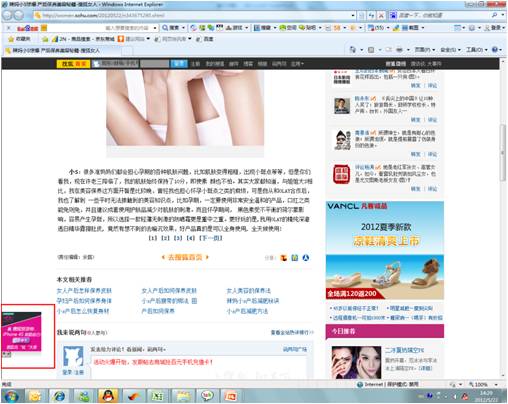Click the blank new tab button
Image resolution: width=508 pixels, height=404 pixels.
click(x=126, y=51)
